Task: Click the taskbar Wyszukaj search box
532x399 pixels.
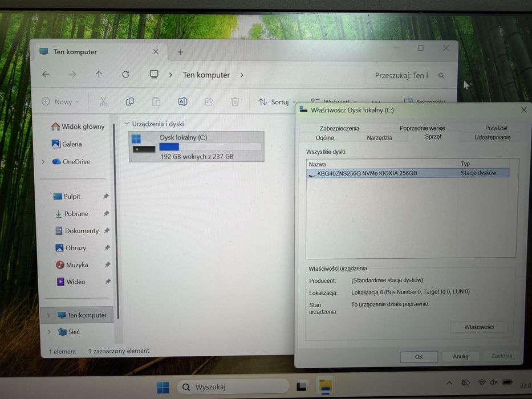Action: pyautogui.click(x=233, y=387)
